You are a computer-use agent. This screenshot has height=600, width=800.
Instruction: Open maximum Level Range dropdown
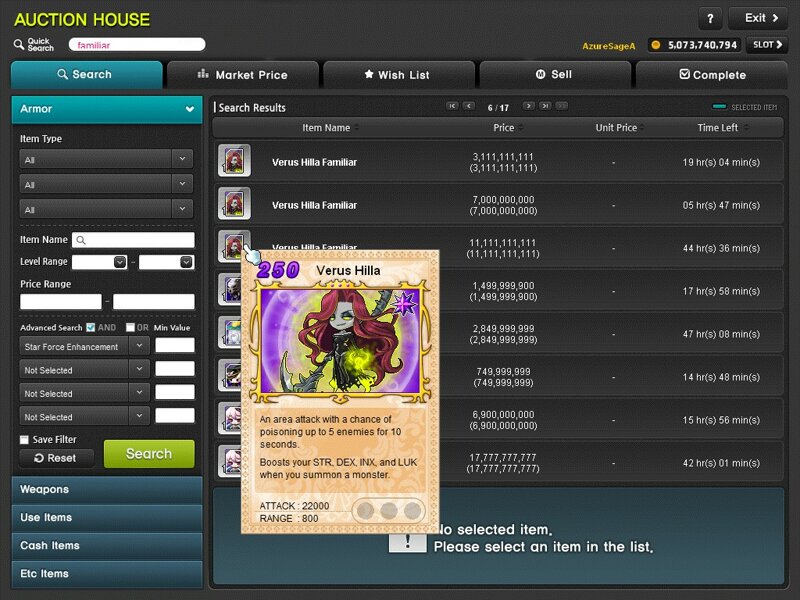186,262
